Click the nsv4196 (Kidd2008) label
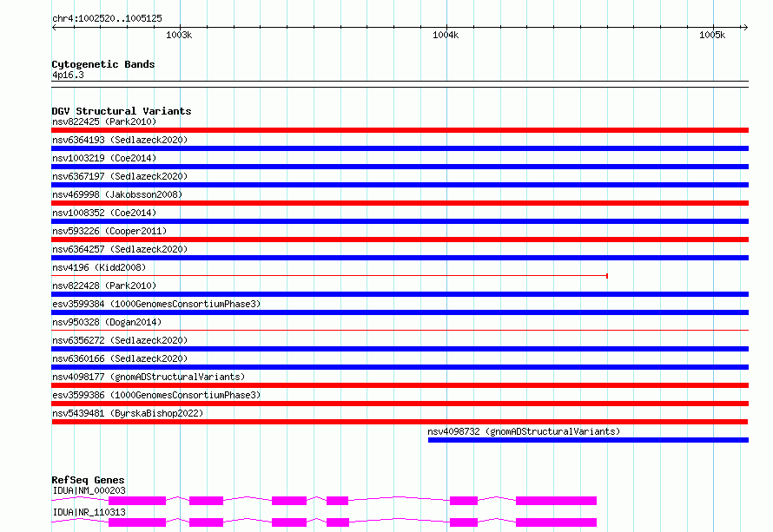 tap(99, 267)
